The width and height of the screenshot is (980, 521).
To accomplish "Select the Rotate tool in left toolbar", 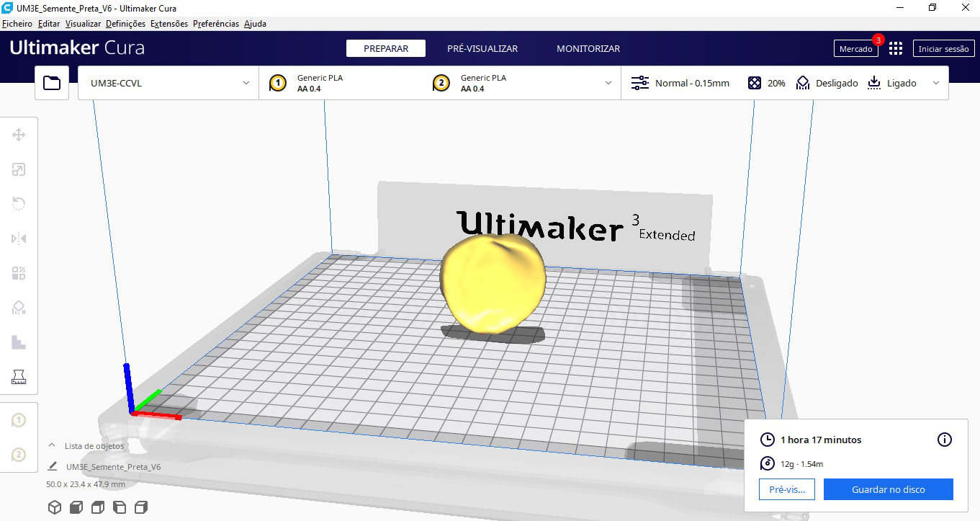I will [x=19, y=204].
